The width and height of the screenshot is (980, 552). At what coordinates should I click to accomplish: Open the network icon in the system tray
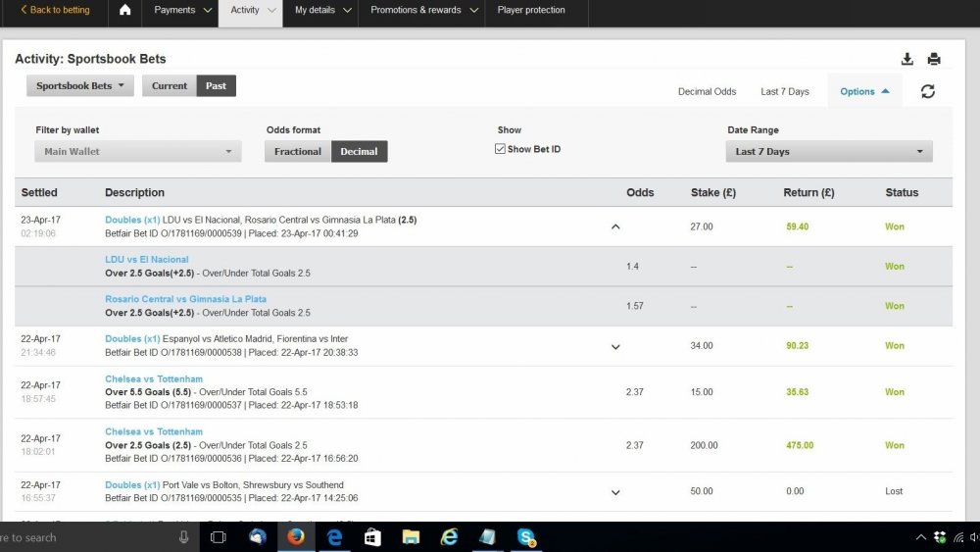(958, 537)
